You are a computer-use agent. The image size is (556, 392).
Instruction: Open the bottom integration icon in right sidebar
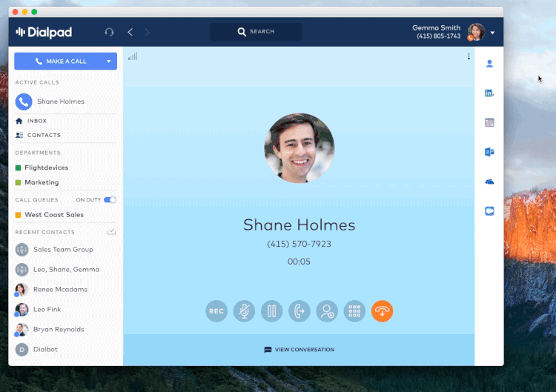pos(489,211)
